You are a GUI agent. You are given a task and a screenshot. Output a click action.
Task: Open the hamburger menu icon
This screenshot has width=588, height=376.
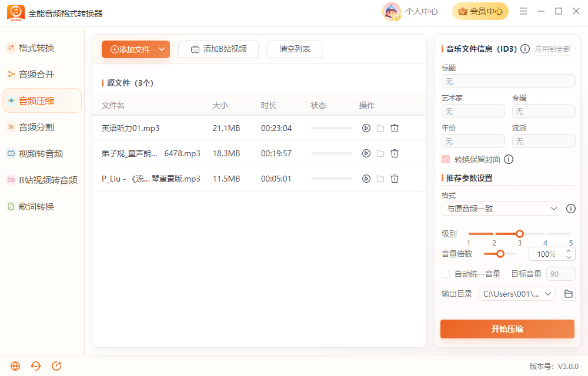[x=523, y=11]
